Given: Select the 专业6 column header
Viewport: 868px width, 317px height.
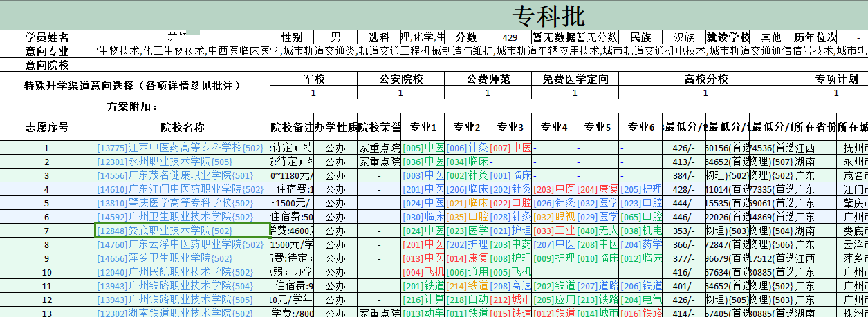Looking at the screenshot, I should click(x=640, y=127).
